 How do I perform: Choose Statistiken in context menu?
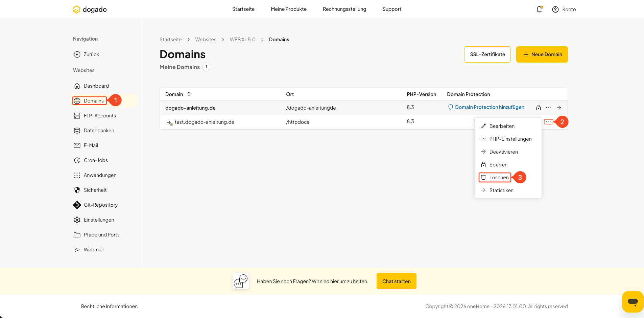(497, 190)
